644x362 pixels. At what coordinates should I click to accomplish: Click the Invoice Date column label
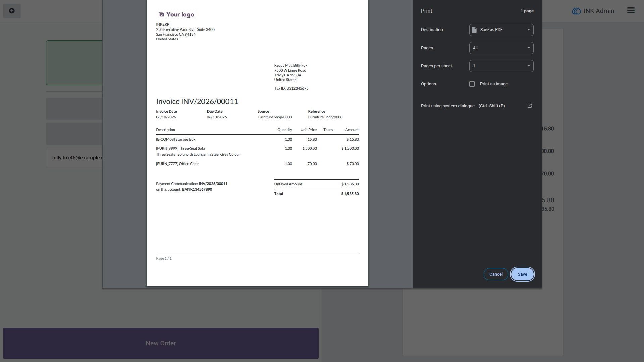pyautogui.click(x=166, y=111)
